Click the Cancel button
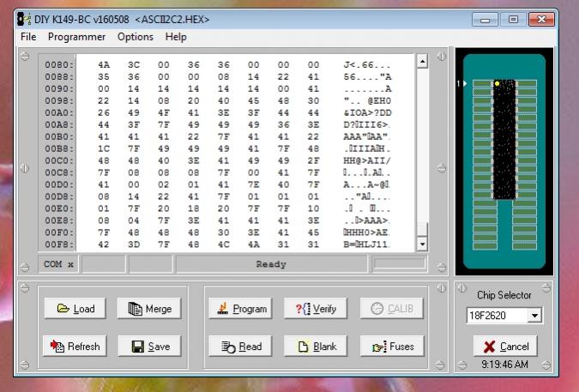579x392 pixels. (x=505, y=346)
